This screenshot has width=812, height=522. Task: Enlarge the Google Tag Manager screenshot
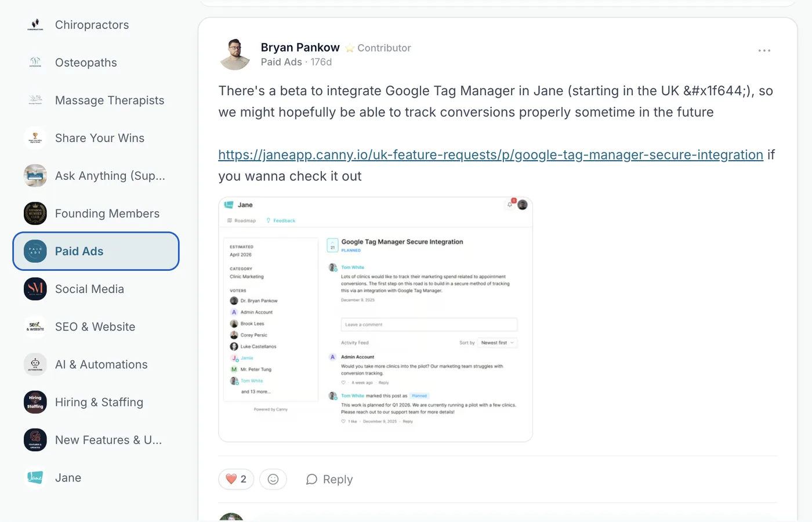pyautogui.click(x=375, y=320)
